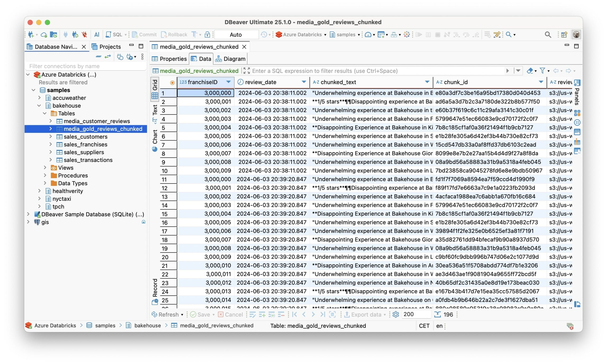
Task: Click the fetch size settings gear icon
Action: coord(395,314)
